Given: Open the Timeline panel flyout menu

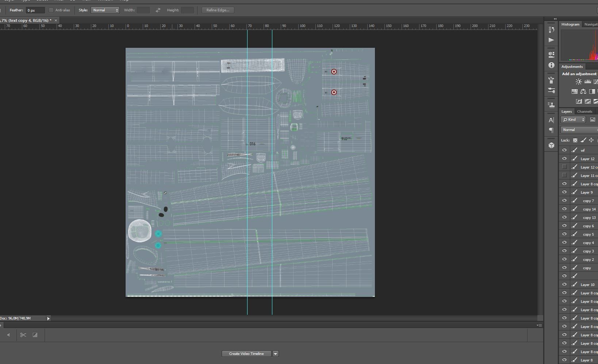Looking at the screenshot, I should [x=539, y=325].
